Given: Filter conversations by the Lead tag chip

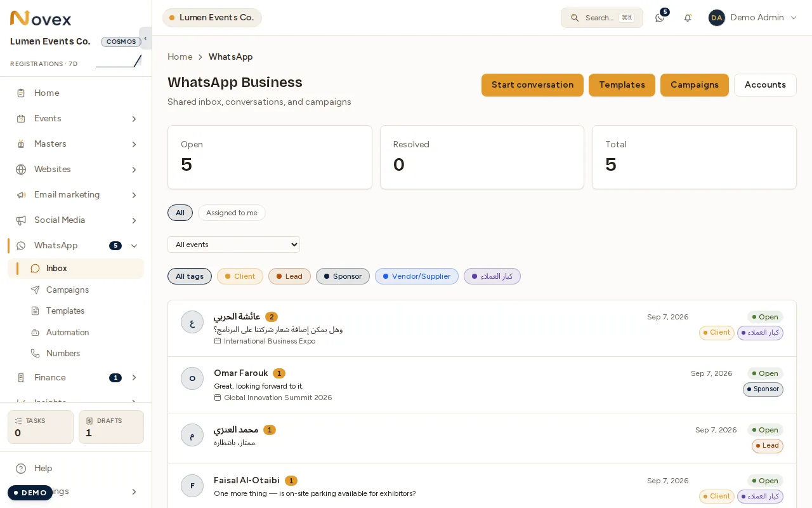Looking at the screenshot, I should coord(289,276).
